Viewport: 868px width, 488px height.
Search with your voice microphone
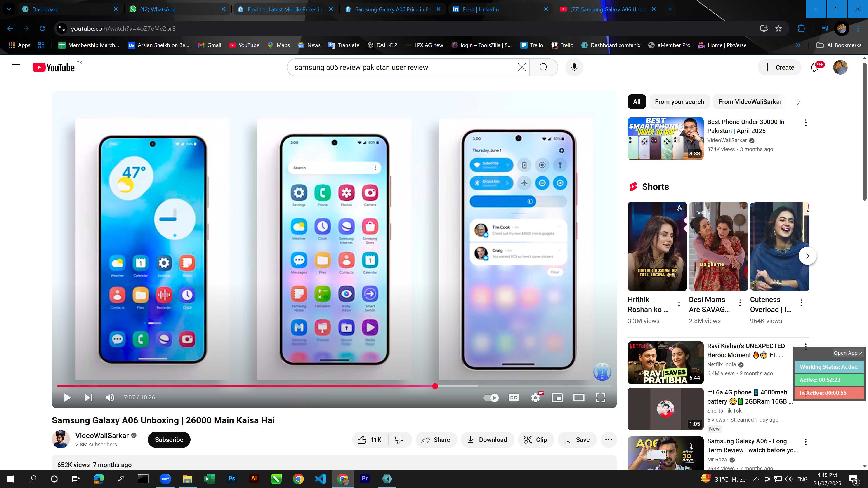(575, 67)
